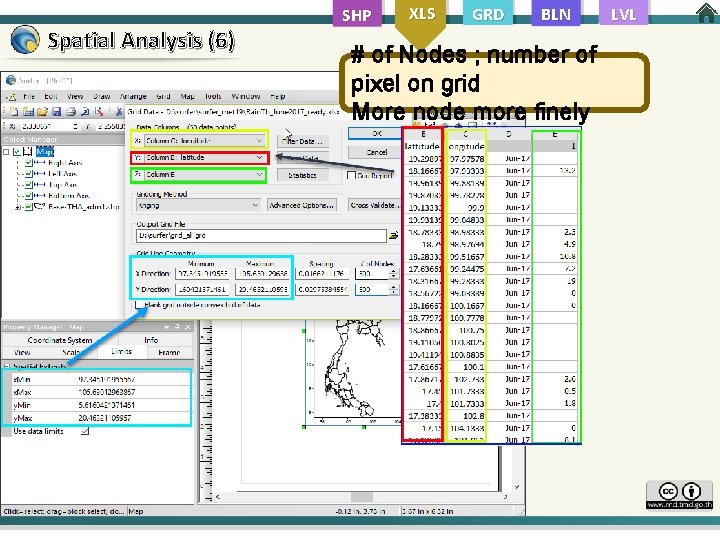Adjust X Direction number of nodes spinner
The width and height of the screenshot is (720, 540).
(394, 274)
